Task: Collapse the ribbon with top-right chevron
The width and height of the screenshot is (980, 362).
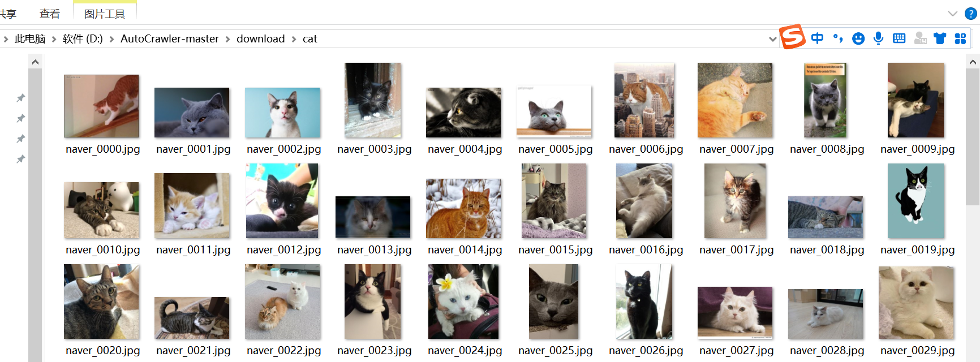Action: pyautogui.click(x=953, y=14)
